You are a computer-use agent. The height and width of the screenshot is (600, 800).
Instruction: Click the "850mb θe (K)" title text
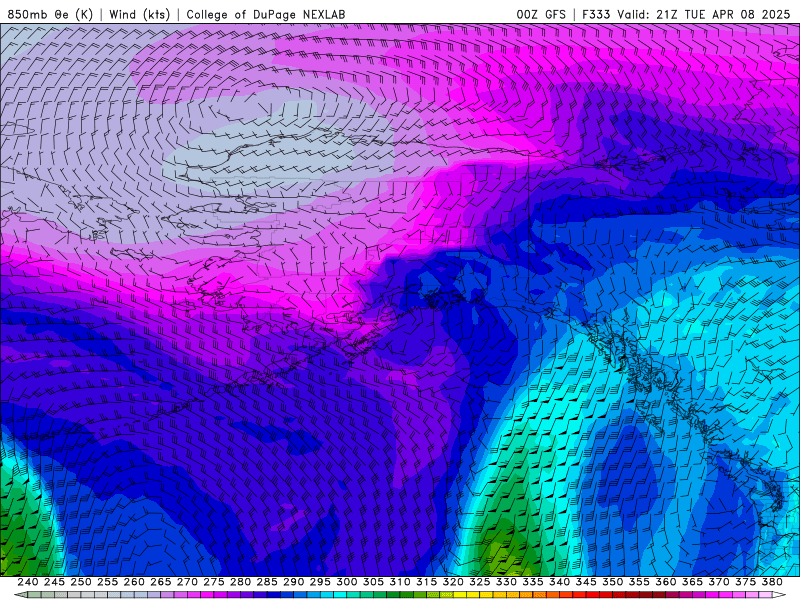(x=50, y=14)
